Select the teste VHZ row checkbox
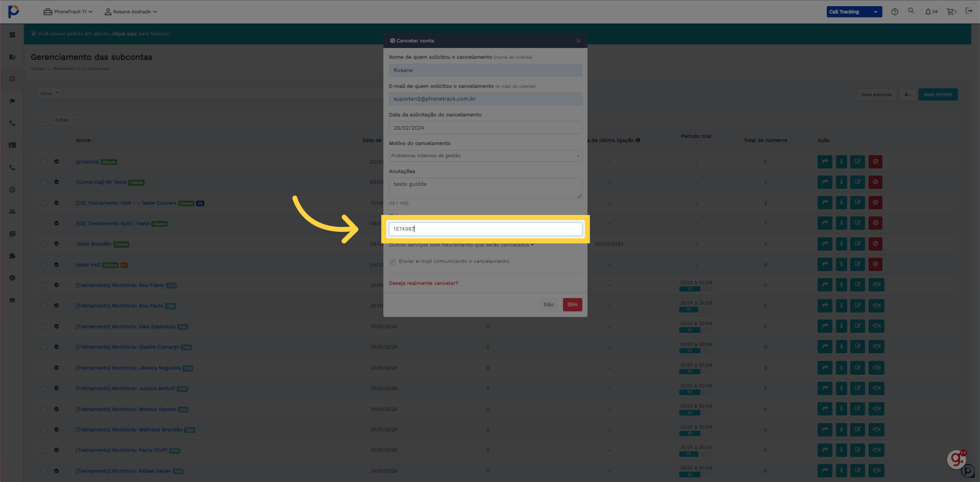 pos(44,265)
